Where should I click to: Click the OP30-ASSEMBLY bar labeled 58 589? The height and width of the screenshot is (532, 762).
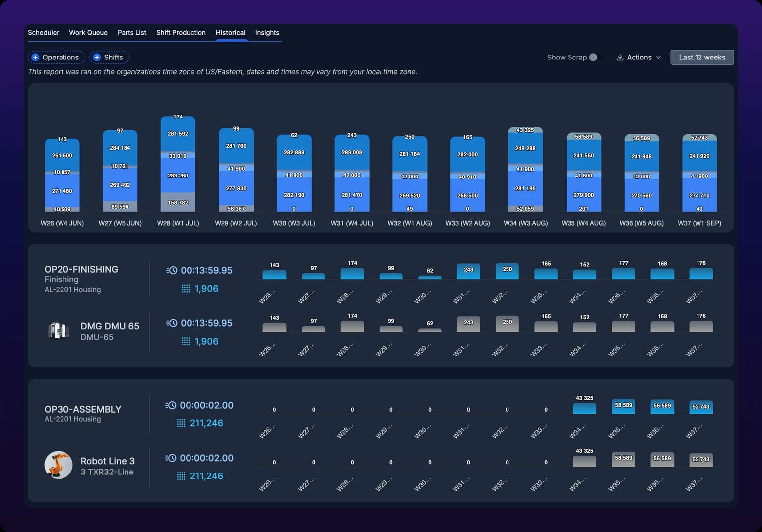[x=624, y=406]
